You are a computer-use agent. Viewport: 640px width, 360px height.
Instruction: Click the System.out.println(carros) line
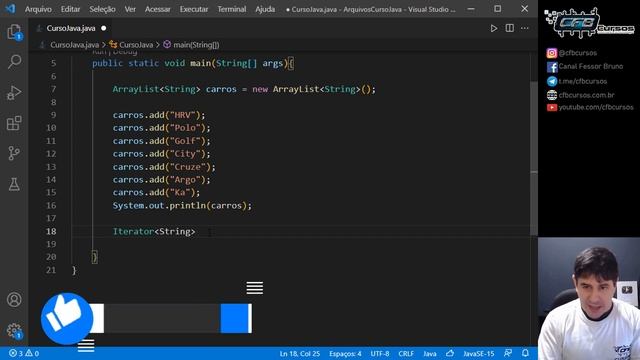point(182,205)
